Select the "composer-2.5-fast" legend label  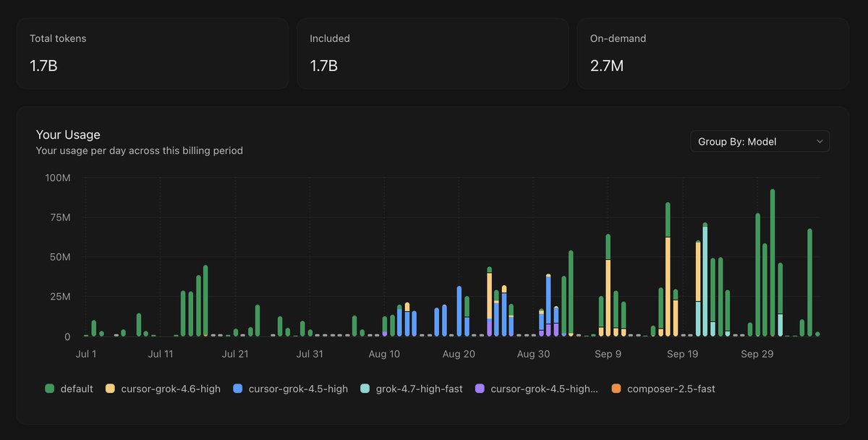[671, 389]
